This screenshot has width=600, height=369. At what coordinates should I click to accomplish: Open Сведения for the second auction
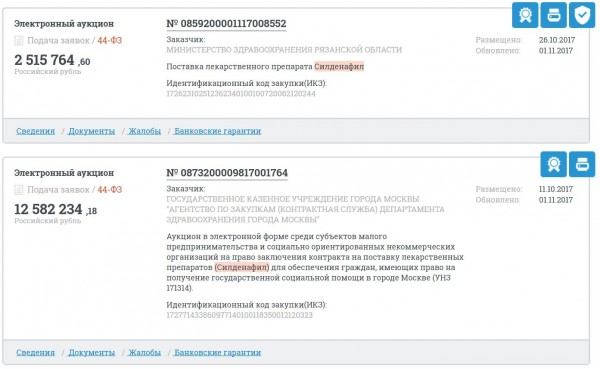[35, 353]
